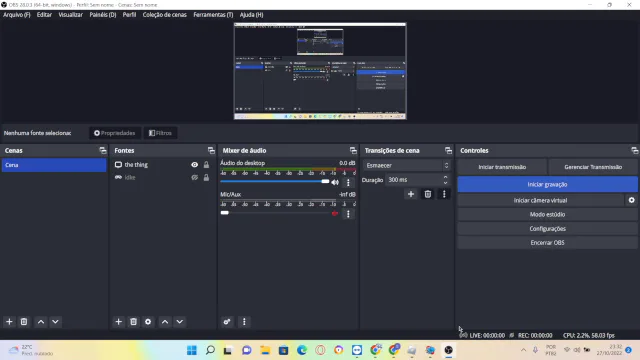The width and height of the screenshot is (640, 360).
Task: Open Propriedades of selected source
Action: pyautogui.click(x=115, y=133)
